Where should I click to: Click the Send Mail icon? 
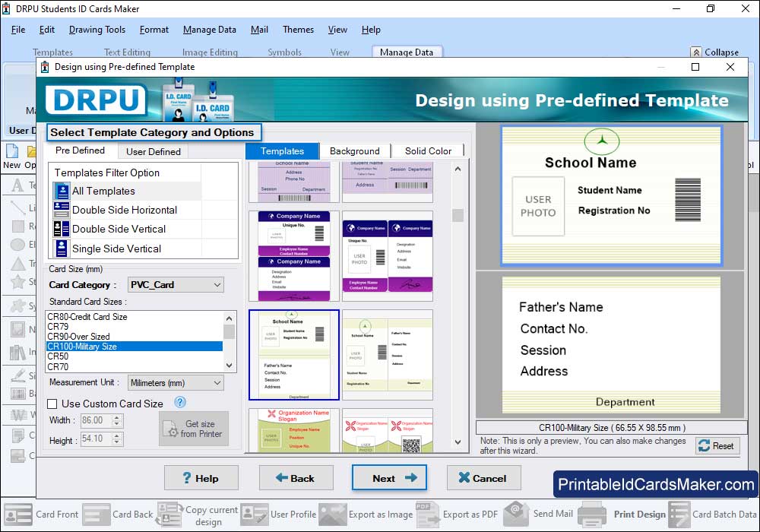pos(517,514)
